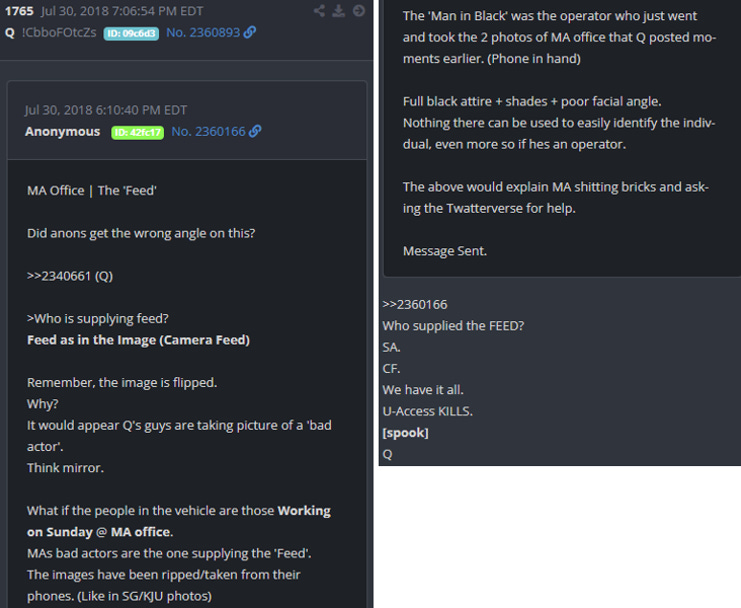
Task: Click the green ID: 42fc17 badge
Action: click(138, 132)
